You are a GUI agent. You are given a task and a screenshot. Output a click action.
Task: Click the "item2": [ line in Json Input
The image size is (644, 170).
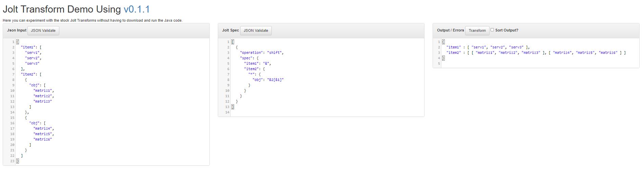pos(31,74)
